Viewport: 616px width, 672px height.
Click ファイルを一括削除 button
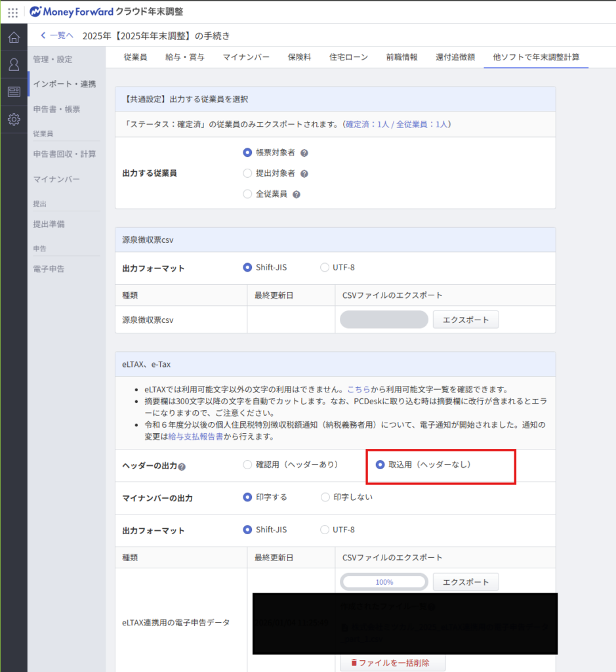(392, 663)
